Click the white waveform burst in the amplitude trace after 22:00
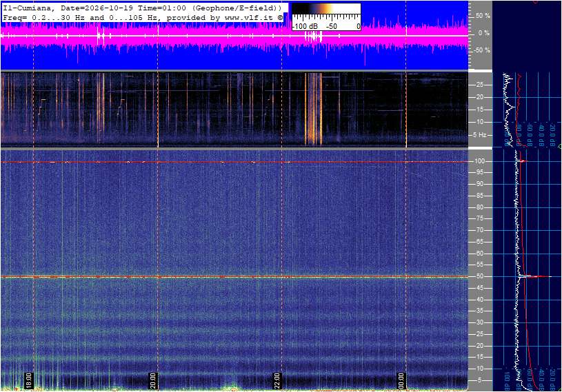The width and height of the screenshot is (562, 392). tap(313, 37)
